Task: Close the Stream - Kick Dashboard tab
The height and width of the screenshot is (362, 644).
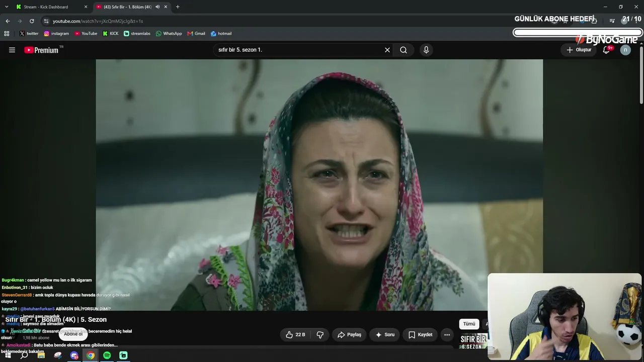Action: [86, 7]
